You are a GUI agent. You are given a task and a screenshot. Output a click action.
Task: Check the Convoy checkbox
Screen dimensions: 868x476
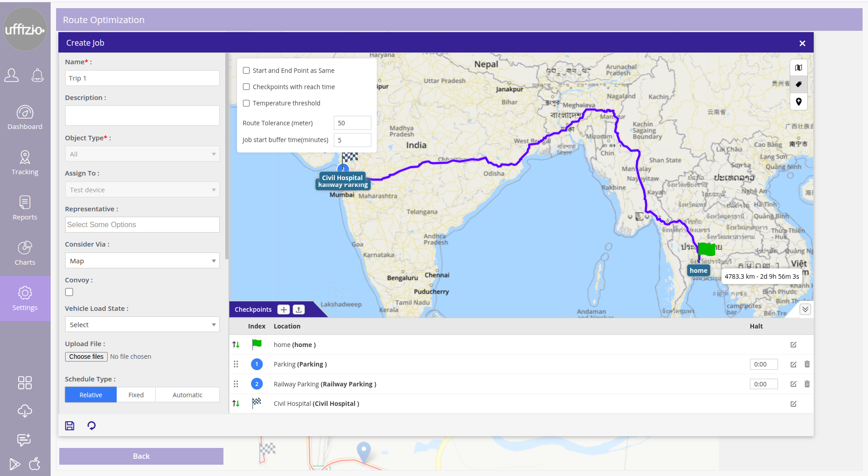coord(69,292)
